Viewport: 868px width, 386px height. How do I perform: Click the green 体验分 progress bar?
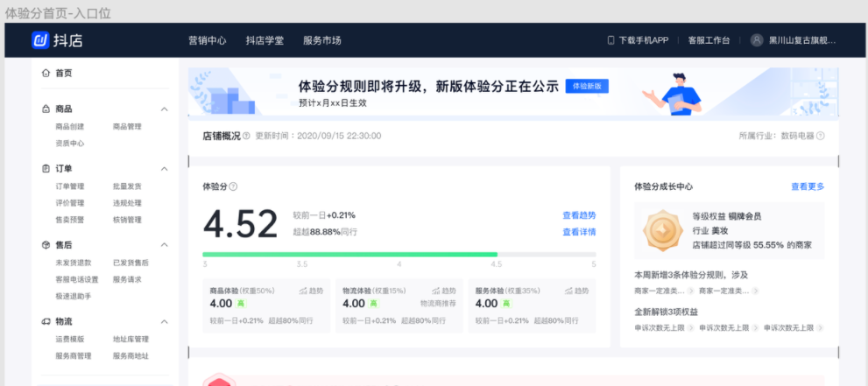click(350, 255)
